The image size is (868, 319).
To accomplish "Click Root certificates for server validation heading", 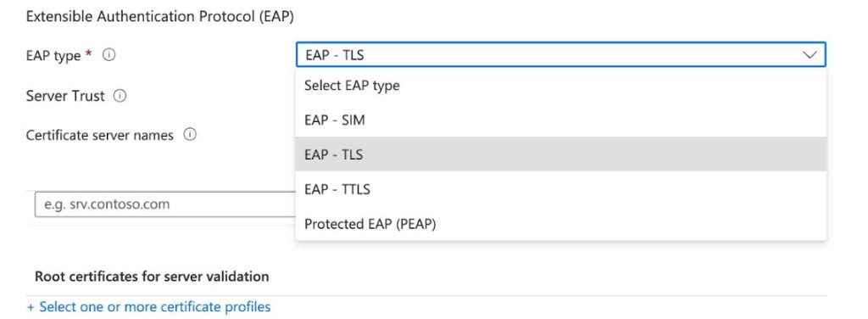I will pyautogui.click(x=152, y=276).
